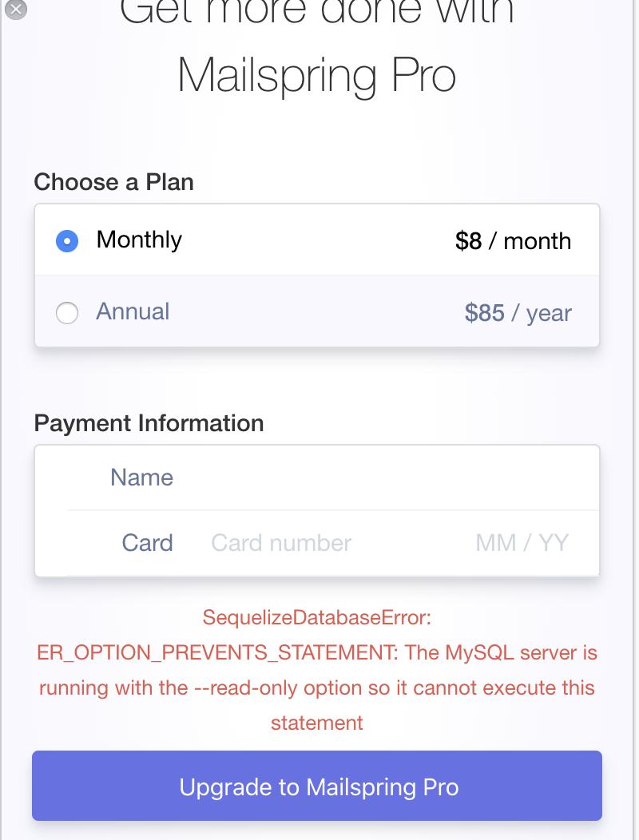Select the Monthly plan radio button

pyautogui.click(x=67, y=240)
